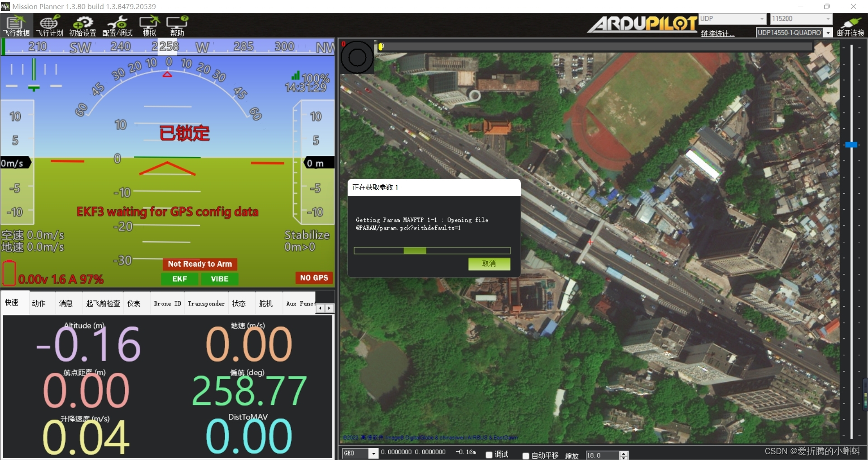Screen dimensions: 868x460
Task: Click the 取消 button in the parameter dialog
Action: pyautogui.click(x=489, y=264)
